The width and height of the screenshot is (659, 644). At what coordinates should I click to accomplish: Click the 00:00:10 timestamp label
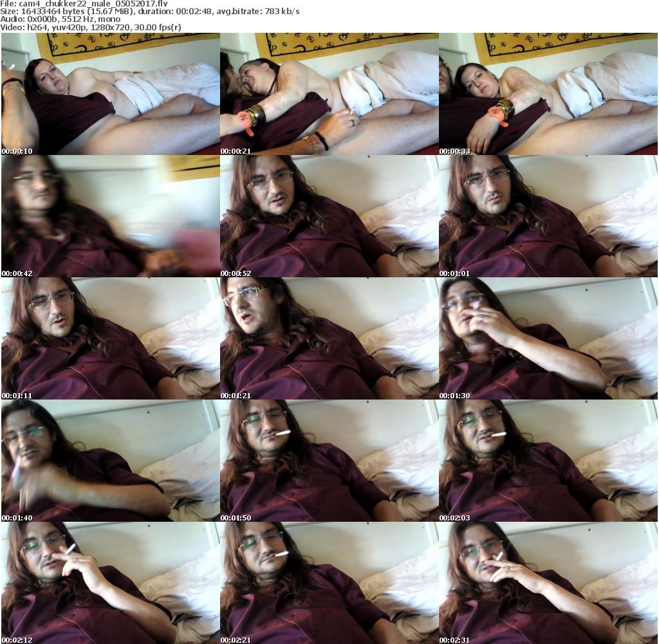tap(17, 151)
